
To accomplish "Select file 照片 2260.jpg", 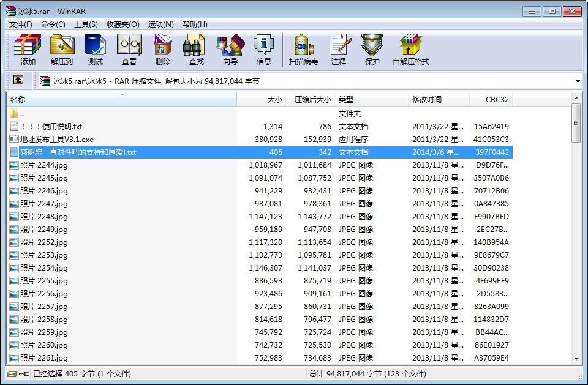I will coord(260,345).
